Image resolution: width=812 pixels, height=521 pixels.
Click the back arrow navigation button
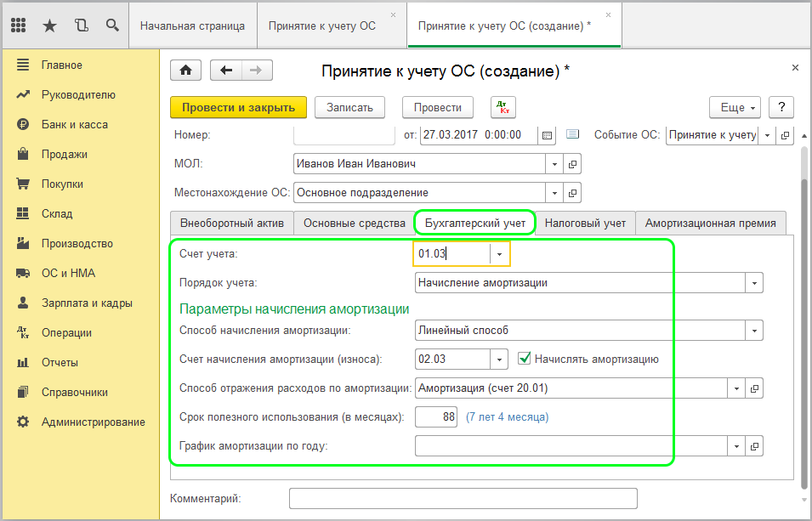coord(226,71)
